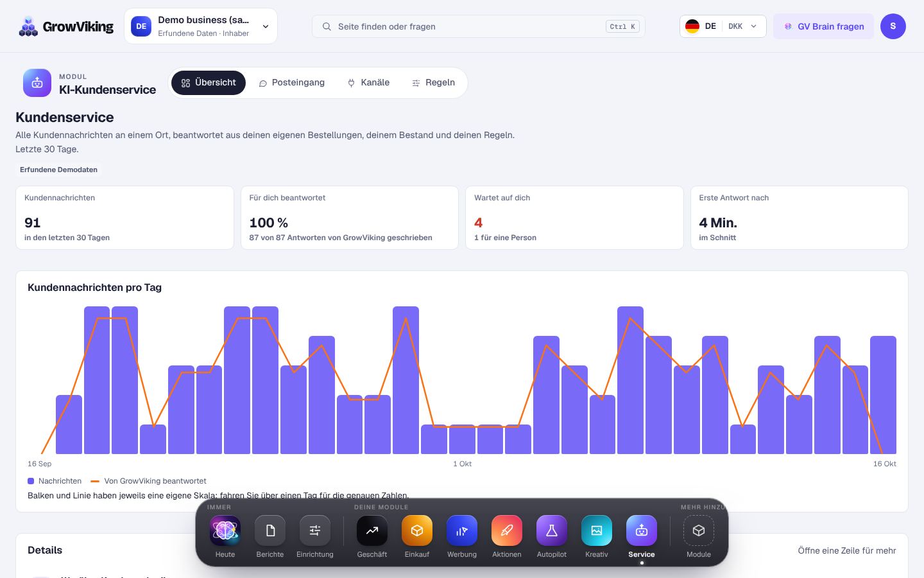924x578 pixels.
Task: Focus the Seite finden oder fragen search field
Action: point(479,26)
